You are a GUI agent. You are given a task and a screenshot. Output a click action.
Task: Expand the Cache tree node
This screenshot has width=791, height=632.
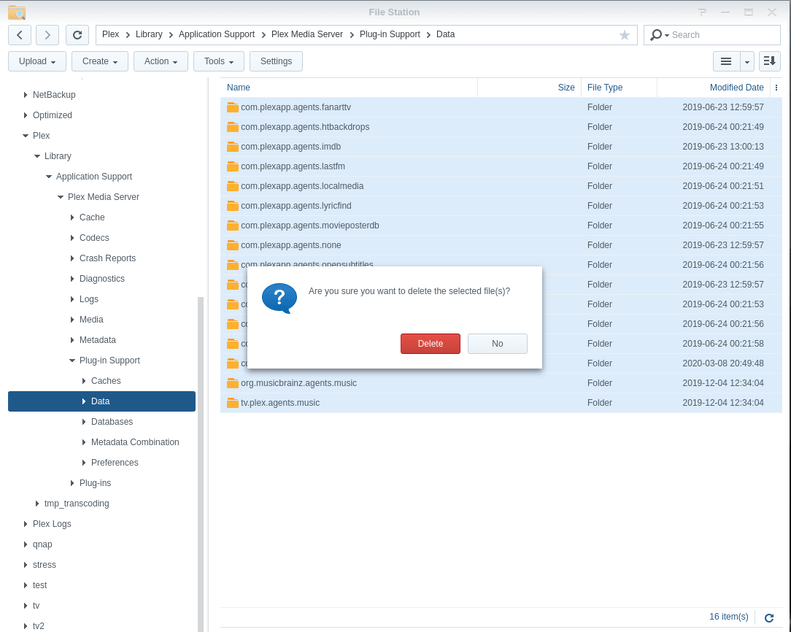tap(72, 217)
